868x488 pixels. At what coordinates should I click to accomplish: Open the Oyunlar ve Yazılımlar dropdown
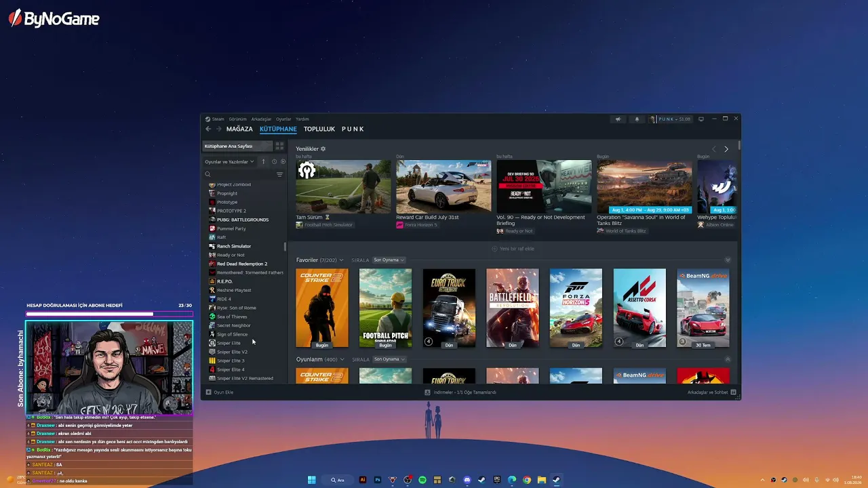[229, 162]
